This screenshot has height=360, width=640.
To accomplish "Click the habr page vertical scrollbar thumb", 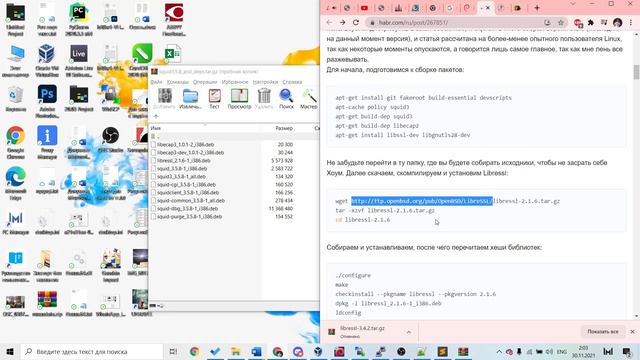I will [x=636, y=72].
